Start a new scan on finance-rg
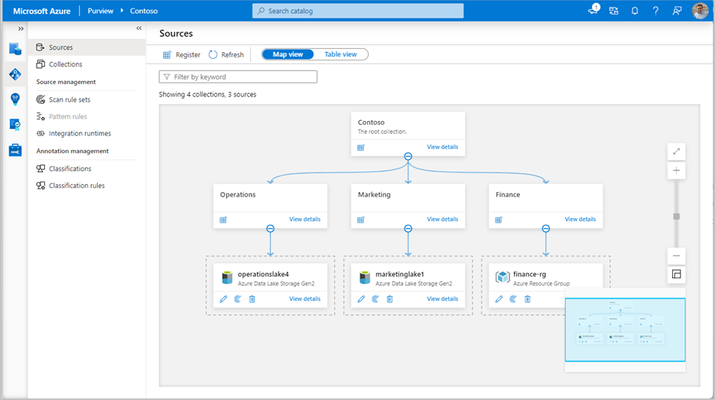715x400 pixels. (513, 299)
